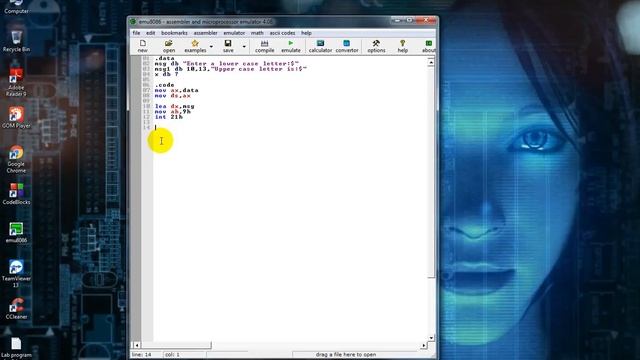Click the "mov ds,ax" line
The image size is (640, 360).
(x=173, y=96)
